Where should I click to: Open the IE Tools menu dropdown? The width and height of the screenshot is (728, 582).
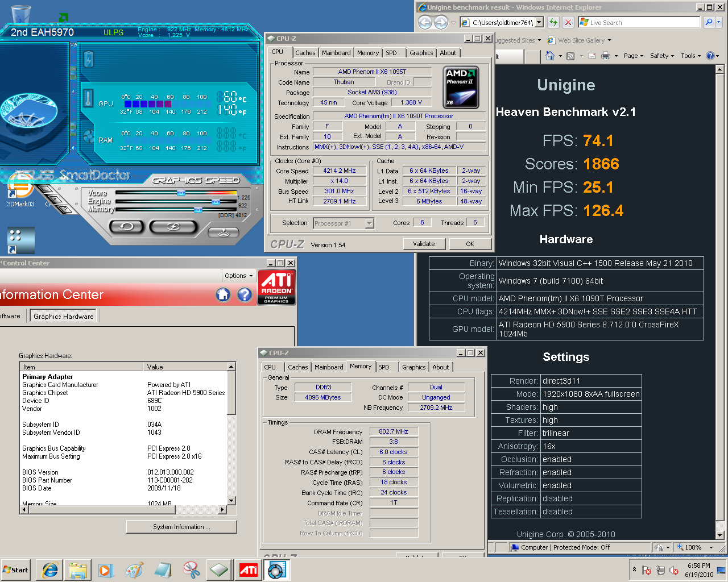[x=691, y=56]
